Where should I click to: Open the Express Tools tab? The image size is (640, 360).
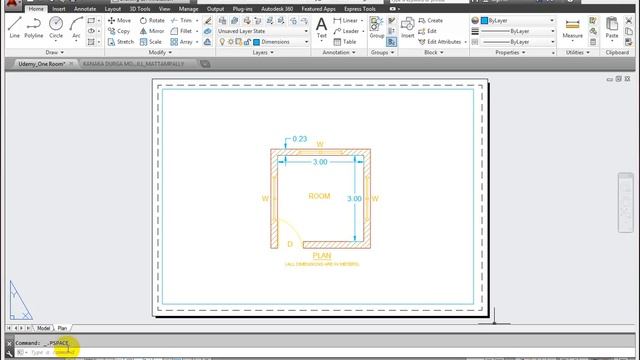coord(360,9)
